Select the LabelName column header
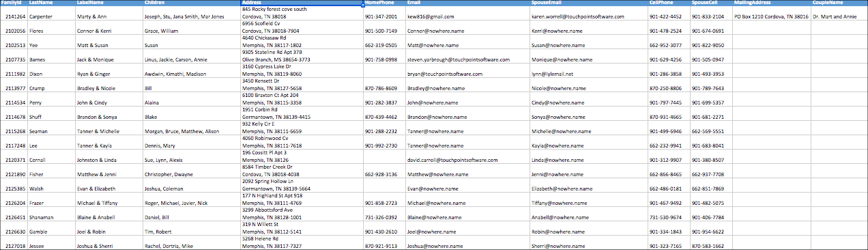Image resolution: width=868 pixels, height=250 pixels. click(109, 3)
